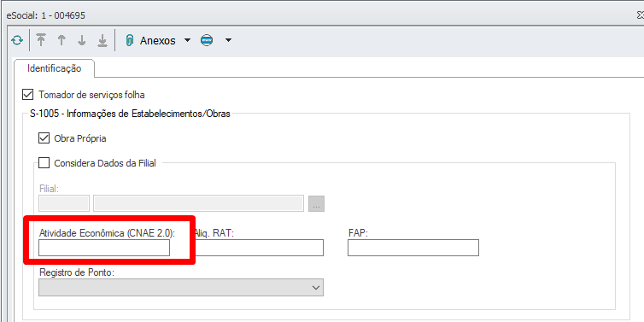Enable Considera Dados da Filial checkbox
This screenshot has height=322, width=644.
(44, 163)
